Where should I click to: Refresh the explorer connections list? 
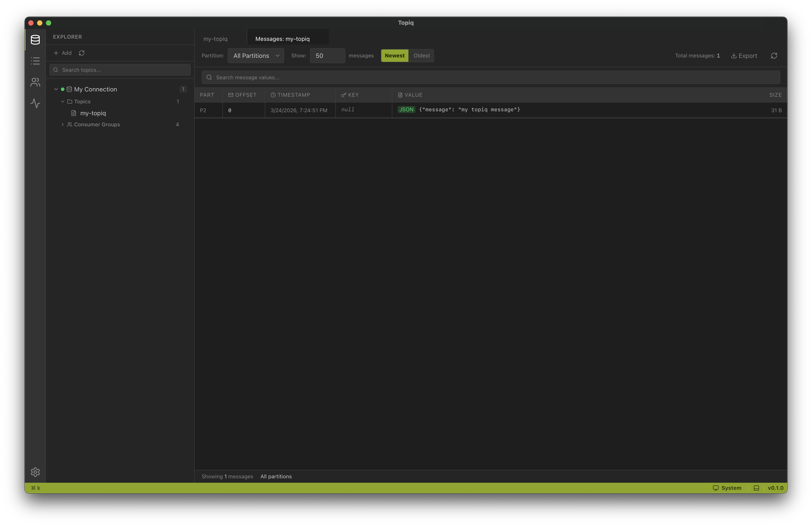coord(82,53)
